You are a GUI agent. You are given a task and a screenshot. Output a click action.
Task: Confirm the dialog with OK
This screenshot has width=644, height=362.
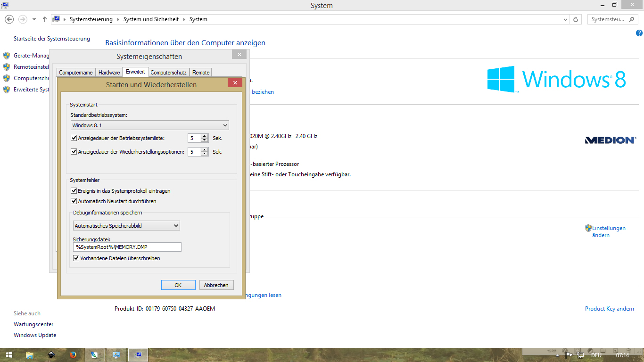178,285
